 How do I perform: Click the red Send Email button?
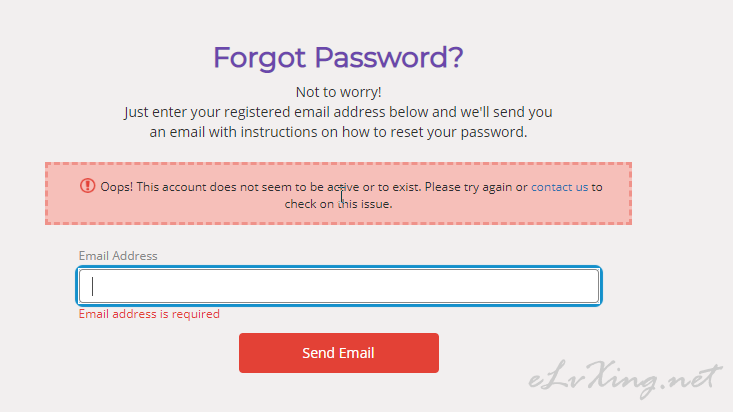click(339, 353)
